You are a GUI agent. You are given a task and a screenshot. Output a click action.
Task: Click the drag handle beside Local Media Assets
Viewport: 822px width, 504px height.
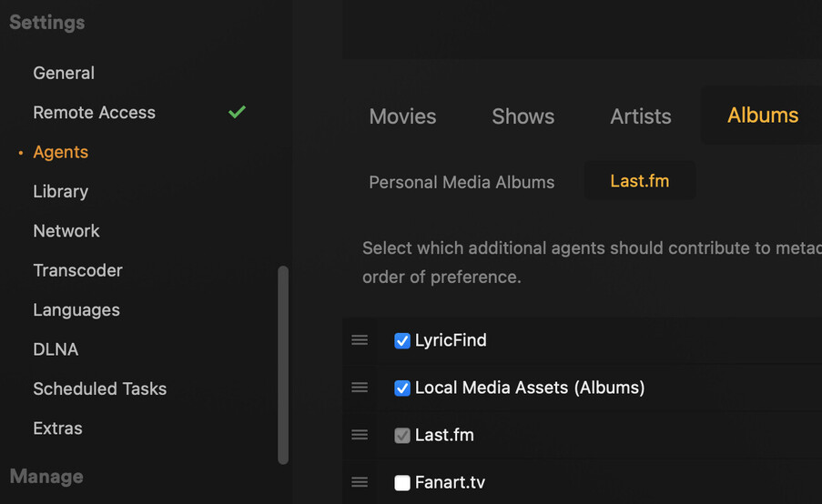tap(360, 388)
